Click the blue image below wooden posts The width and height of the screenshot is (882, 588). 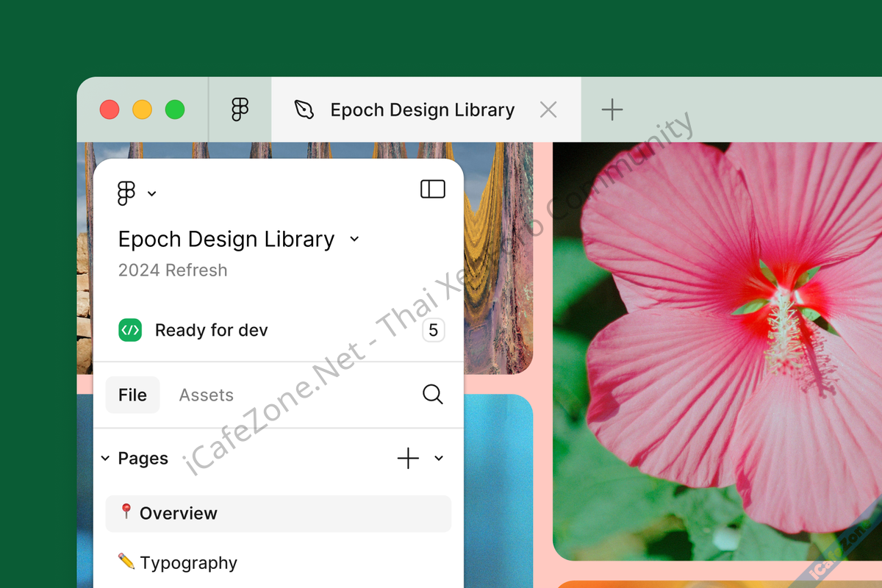click(x=498, y=491)
